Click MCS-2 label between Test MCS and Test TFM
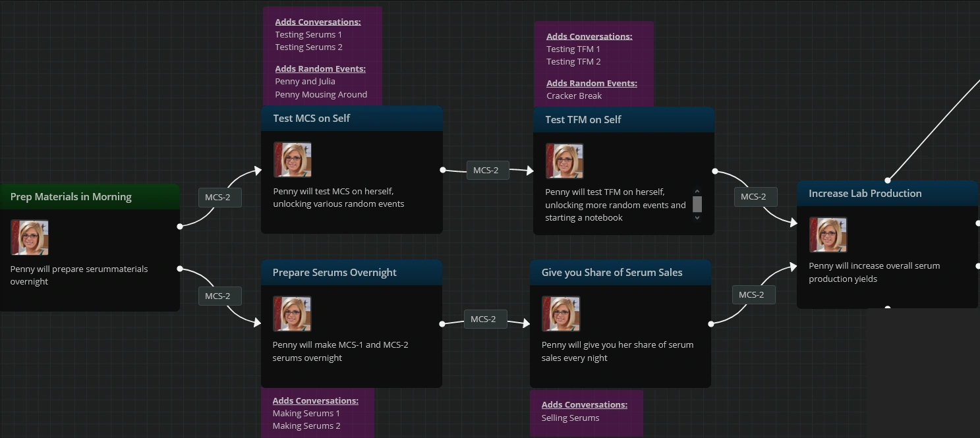This screenshot has width=980, height=438. 486,170
